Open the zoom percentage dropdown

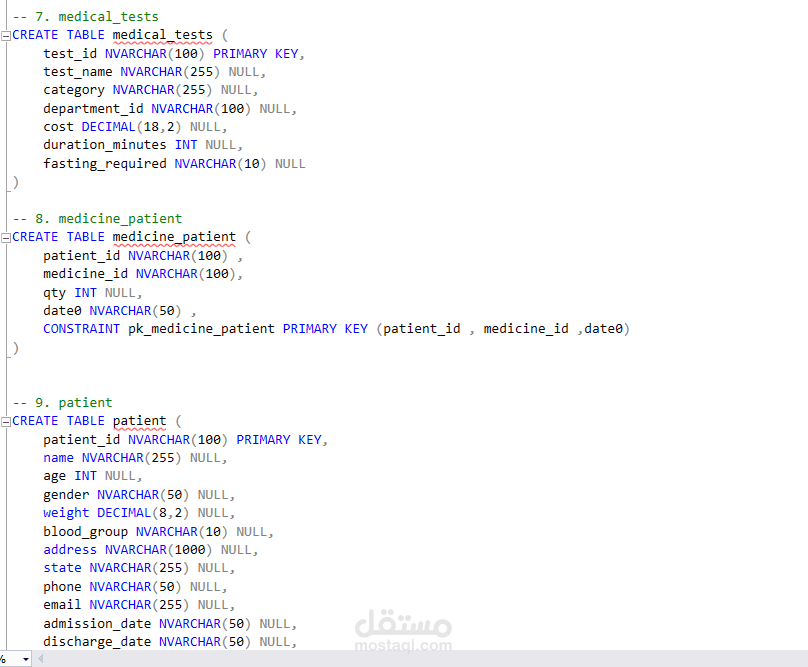tap(25, 659)
